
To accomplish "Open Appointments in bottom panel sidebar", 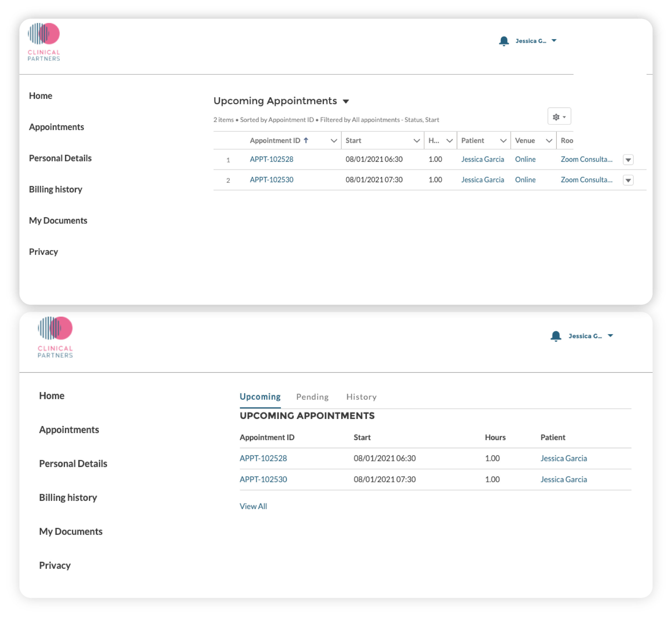I will pyautogui.click(x=69, y=430).
